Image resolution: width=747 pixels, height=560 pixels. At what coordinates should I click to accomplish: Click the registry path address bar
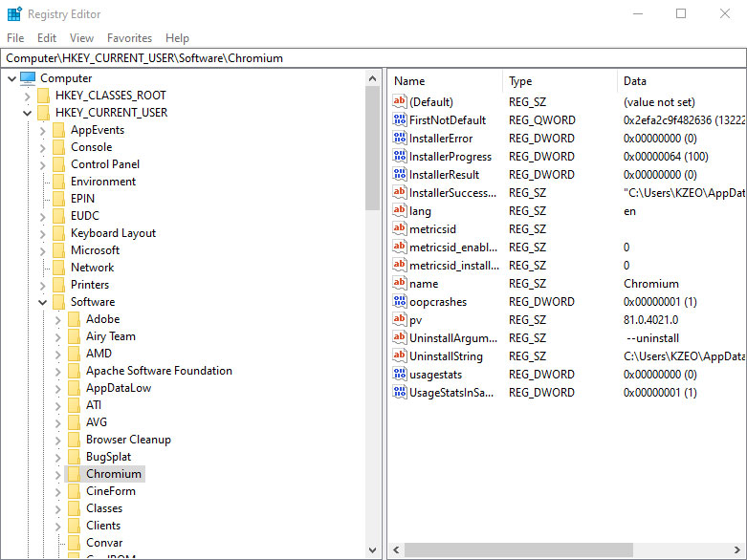[x=373, y=58]
